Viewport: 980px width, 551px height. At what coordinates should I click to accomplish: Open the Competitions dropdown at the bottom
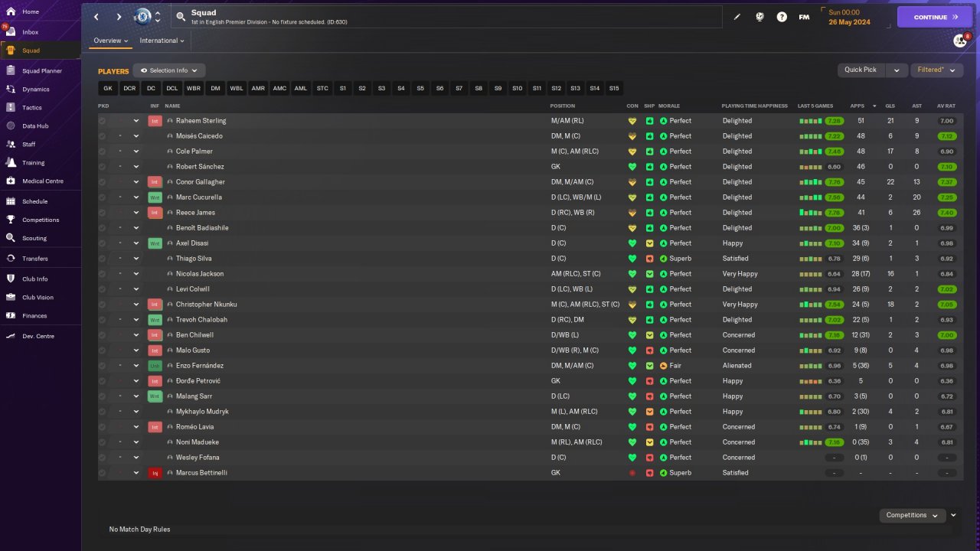pos(912,515)
